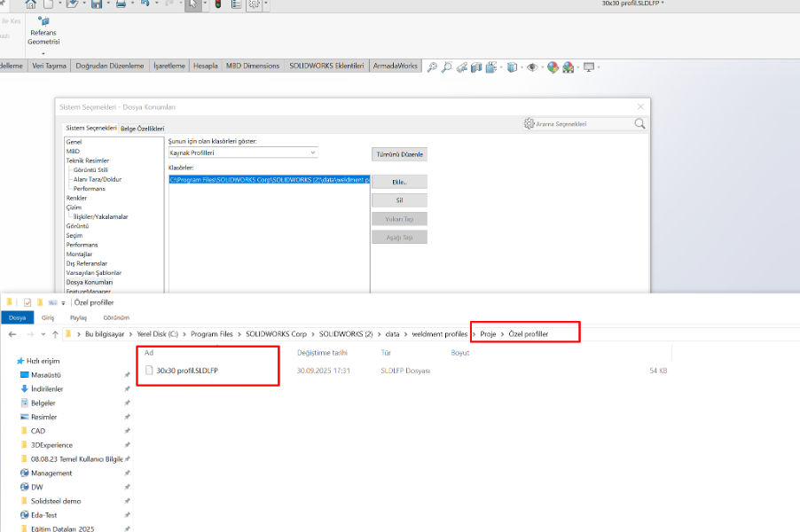The image size is (800, 532).
Task: Select Varsayılan Şablonlar in options tree
Action: pos(94,273)
